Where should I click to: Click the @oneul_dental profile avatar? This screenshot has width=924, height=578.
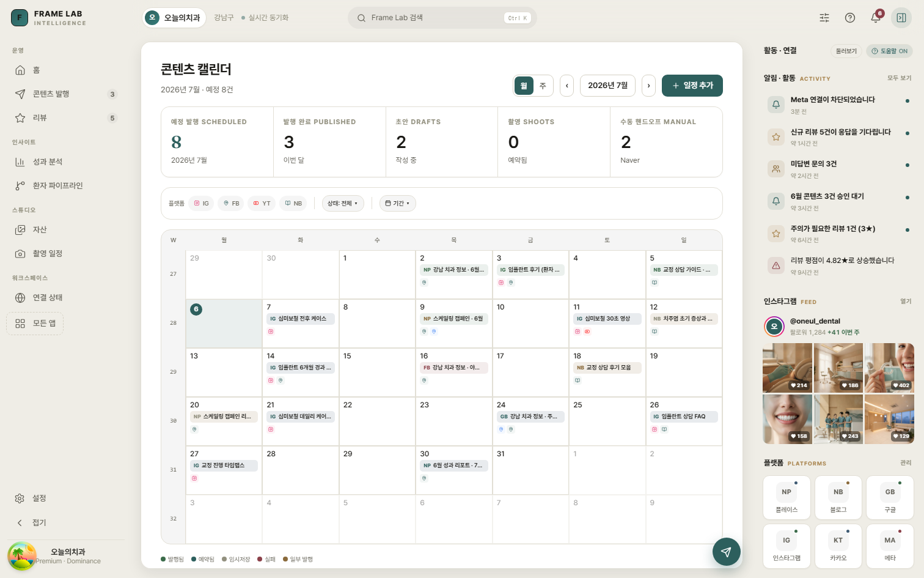click(774, 327)
